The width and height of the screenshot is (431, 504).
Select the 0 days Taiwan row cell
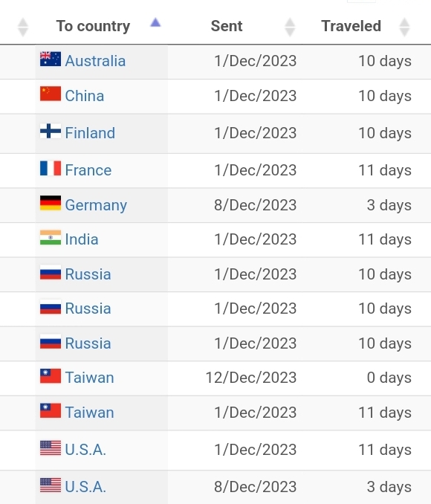point(389,378)
